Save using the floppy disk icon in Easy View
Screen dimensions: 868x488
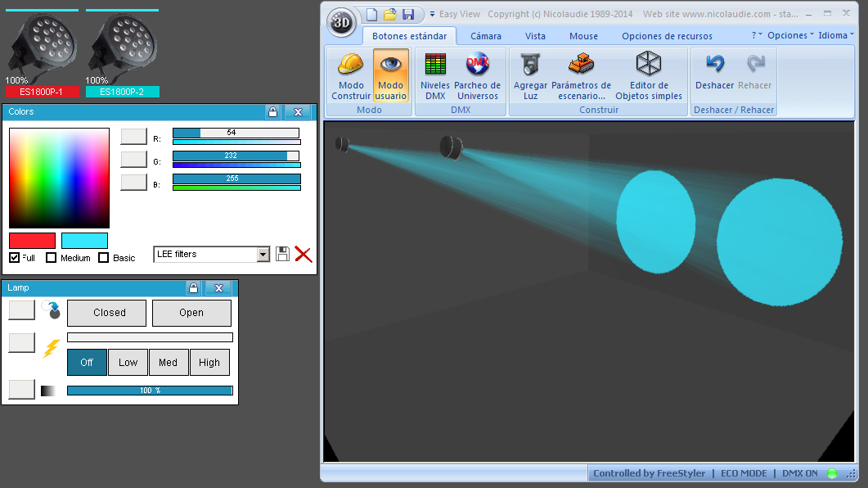click(x=408, y=15)
